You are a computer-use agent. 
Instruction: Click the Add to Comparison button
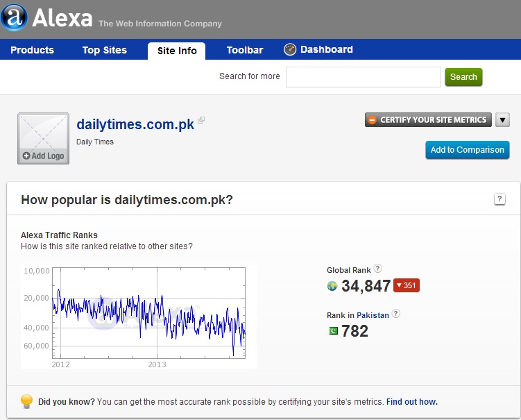[x=467, y=150]
